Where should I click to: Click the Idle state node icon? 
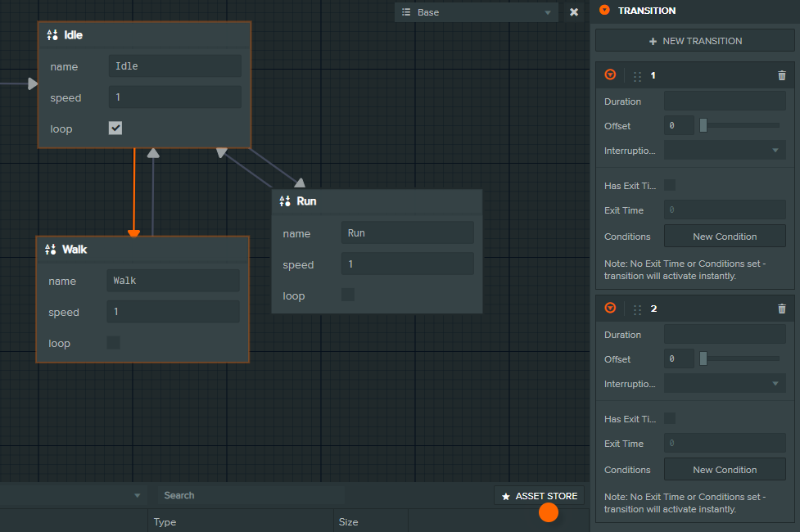point(52,35)
